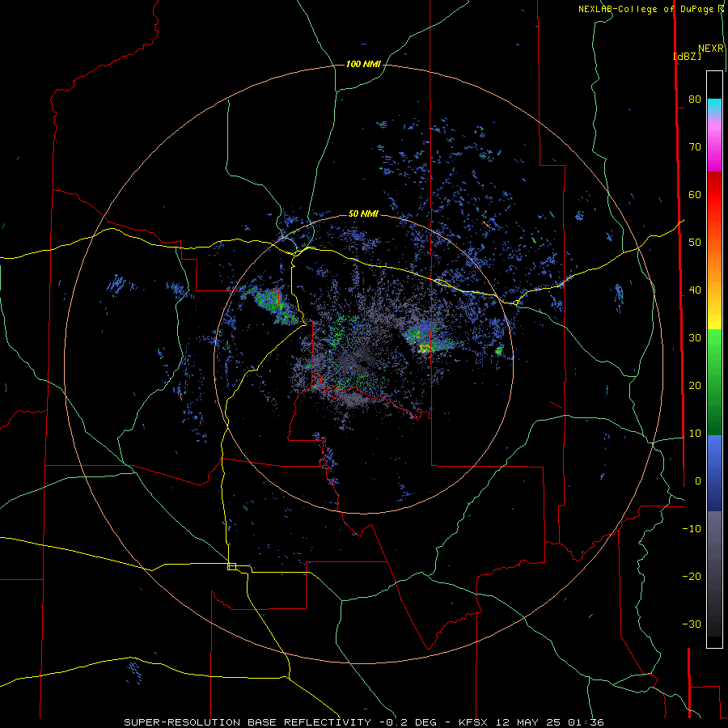This screenshot has height=728, width=728.
Task: Click the 40 dBZ scale value
Action: (695, 290)
